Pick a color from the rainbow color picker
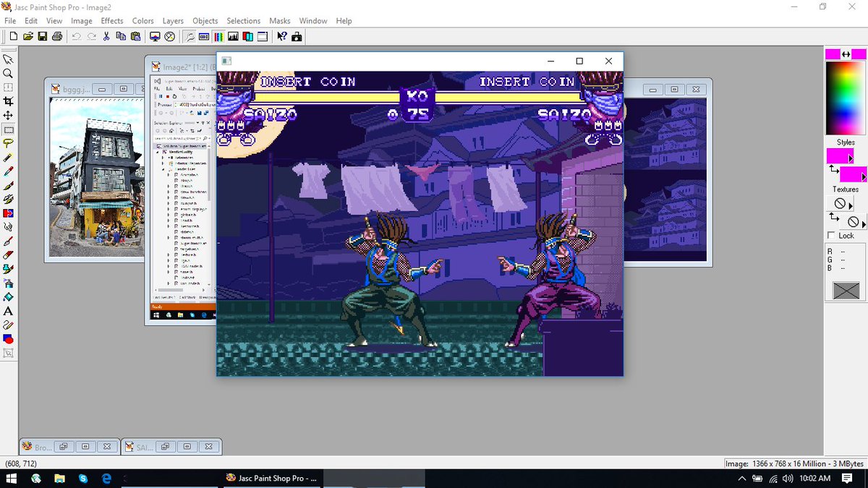Image resolution: width=868 pixels, height=488 pixels. [x=846, y=98]
